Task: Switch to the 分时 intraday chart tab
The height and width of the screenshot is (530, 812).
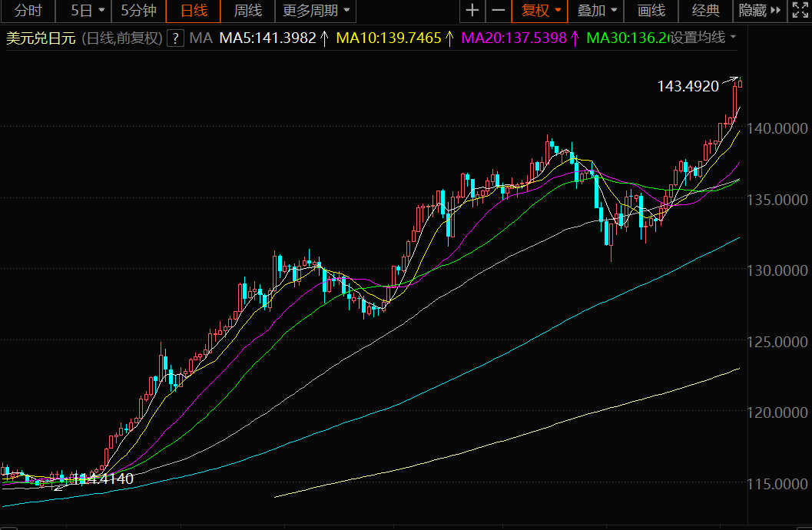Action: 28,10
